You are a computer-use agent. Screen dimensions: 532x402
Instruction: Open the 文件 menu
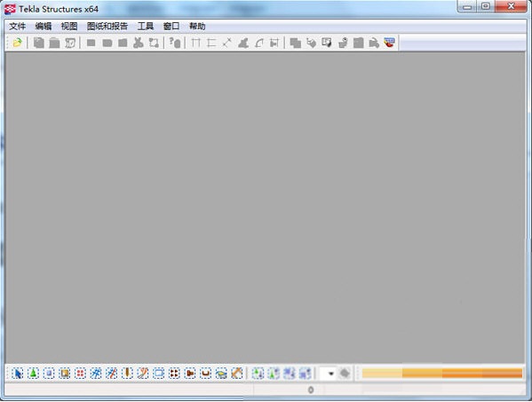coord(17,26)
